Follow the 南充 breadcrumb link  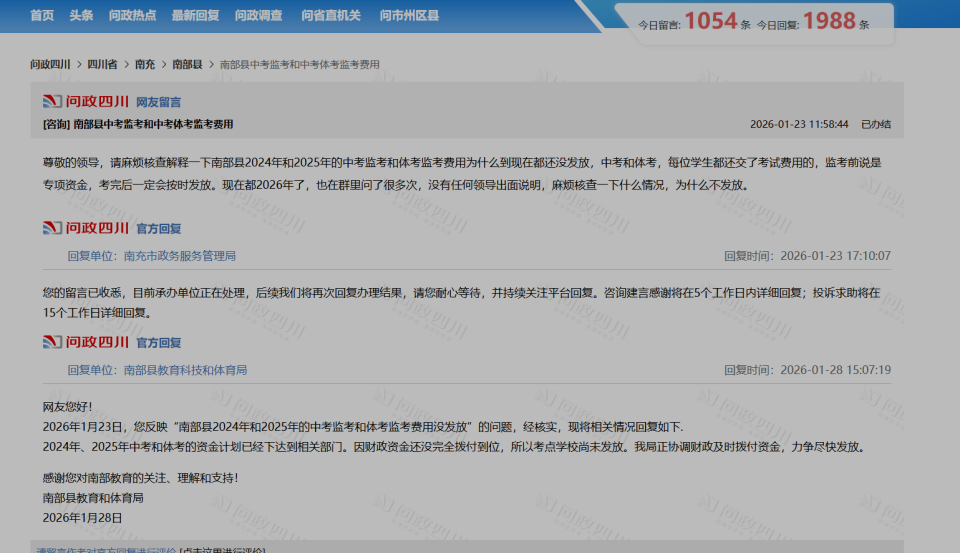[145, 64]
